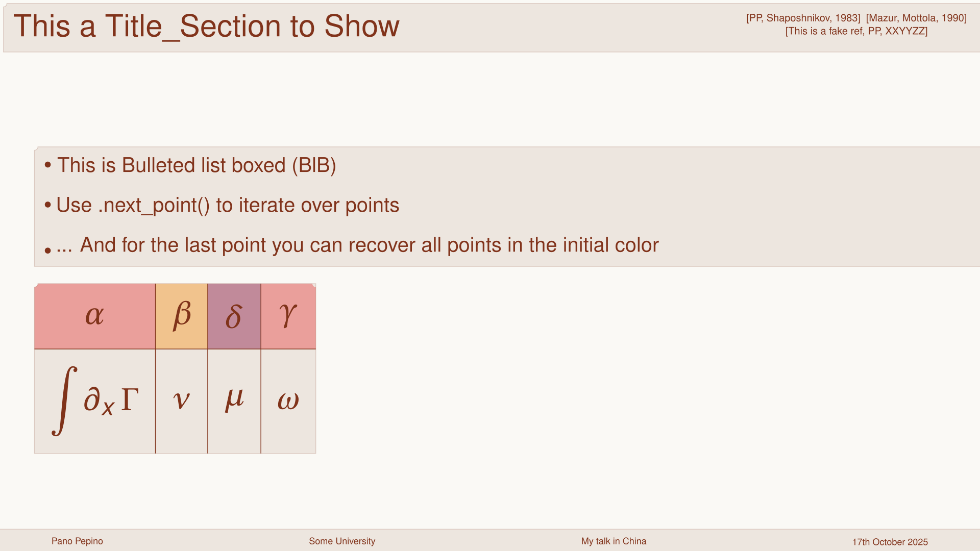Click the orange beta table cell

pos(182,316)
